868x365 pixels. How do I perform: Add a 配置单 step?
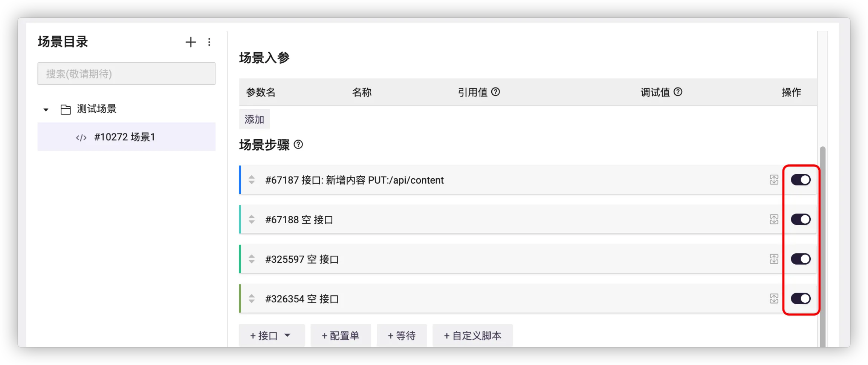[x=341, y=335]
